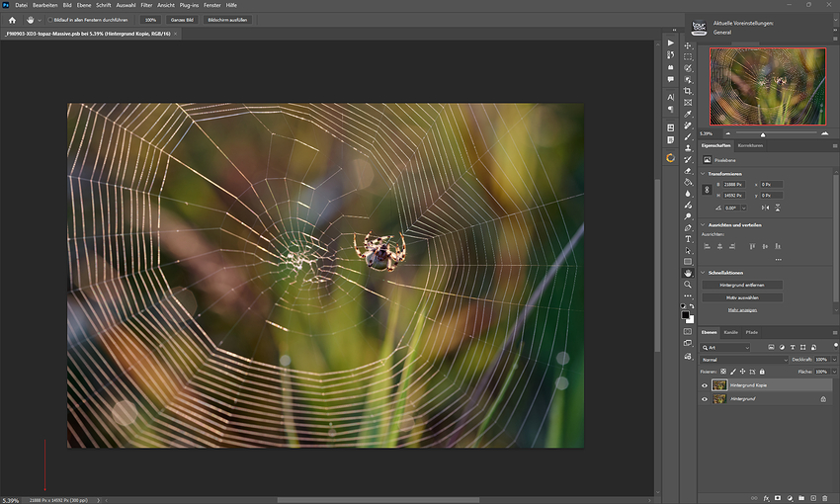Select the Zoom magnifier tool
Viewport: 840px width, 504px height.
(x=688, y=285)
